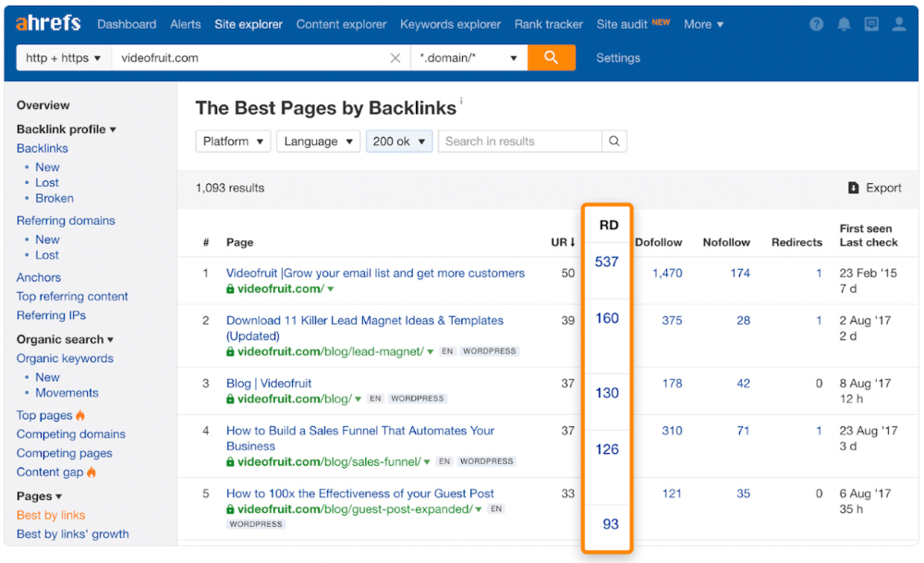924x563 pixels.
Task: Expand the More menu in top navigation
Action: pos(703,24)
